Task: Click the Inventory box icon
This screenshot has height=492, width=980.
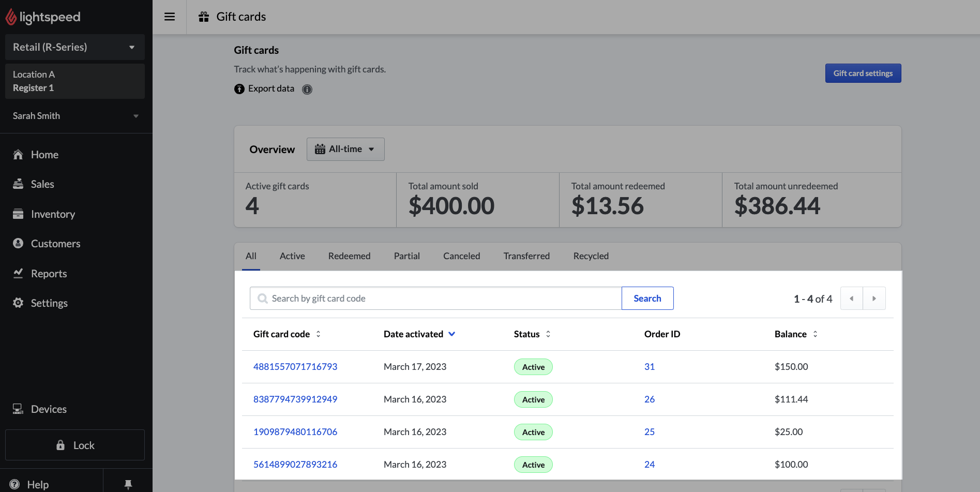Action: pos(18,214)
